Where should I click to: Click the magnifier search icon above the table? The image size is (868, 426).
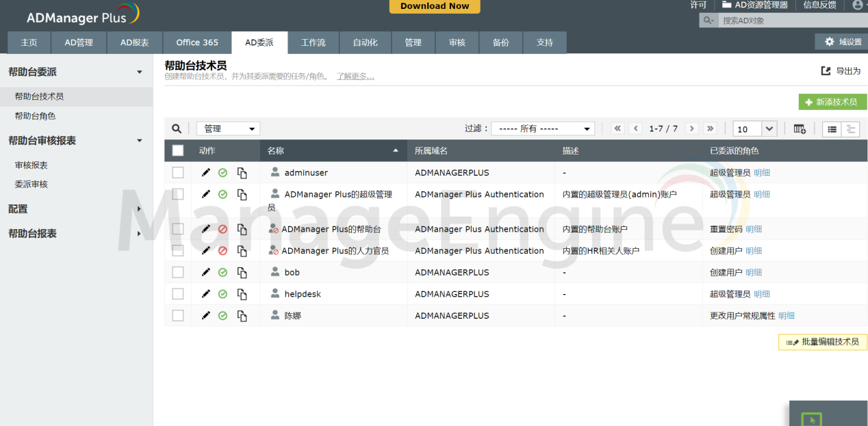coord(177,129)
